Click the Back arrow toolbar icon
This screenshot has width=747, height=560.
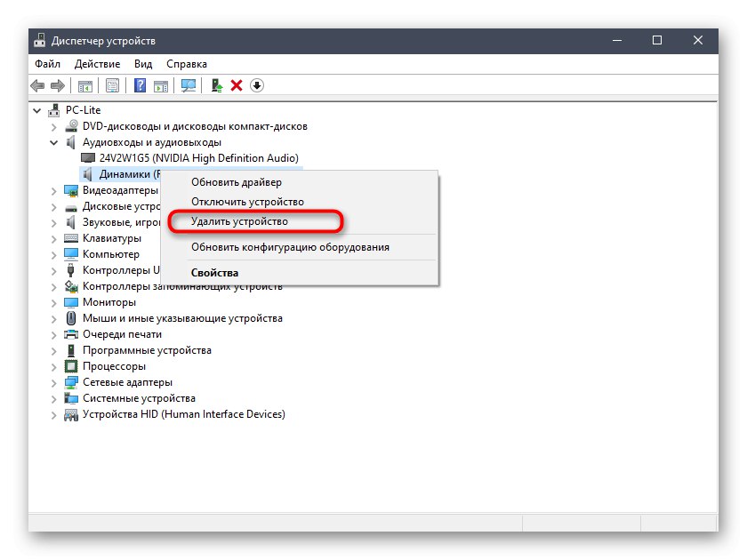tap(37, 85)
